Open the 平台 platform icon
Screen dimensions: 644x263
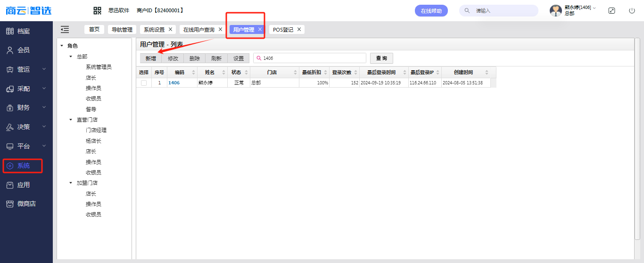point(10,146)
